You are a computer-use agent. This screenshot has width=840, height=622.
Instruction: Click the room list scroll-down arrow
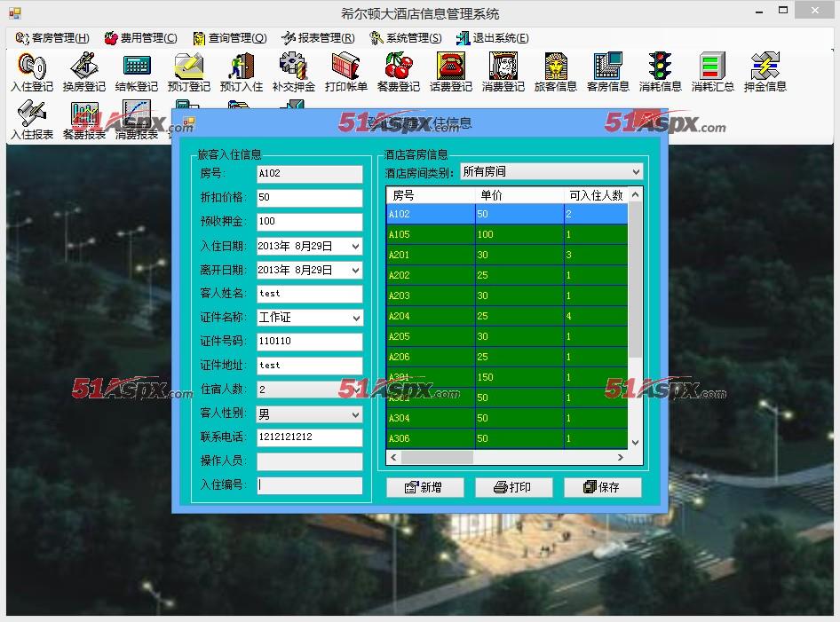click(x=635, y=442)
